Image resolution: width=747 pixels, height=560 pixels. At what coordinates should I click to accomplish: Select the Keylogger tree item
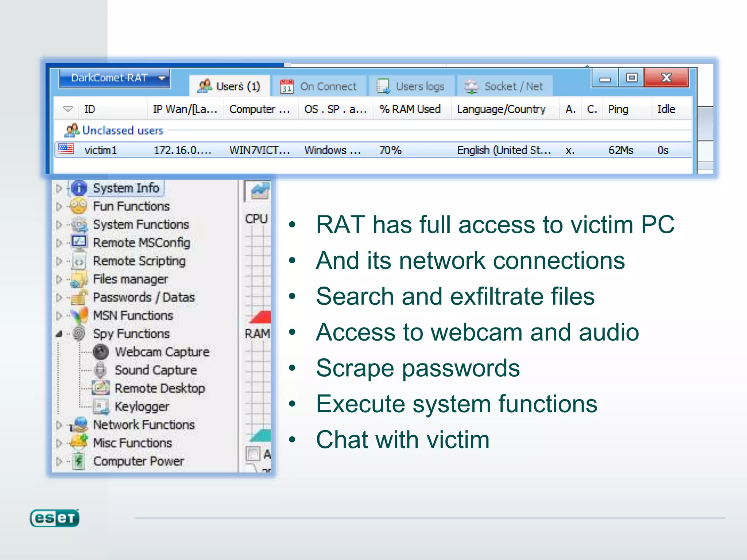point(142,407)
